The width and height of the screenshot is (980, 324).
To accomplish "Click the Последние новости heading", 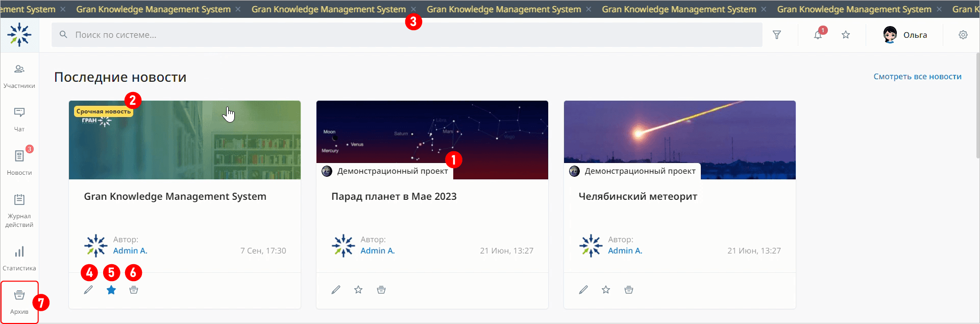I will coord(120,77).
